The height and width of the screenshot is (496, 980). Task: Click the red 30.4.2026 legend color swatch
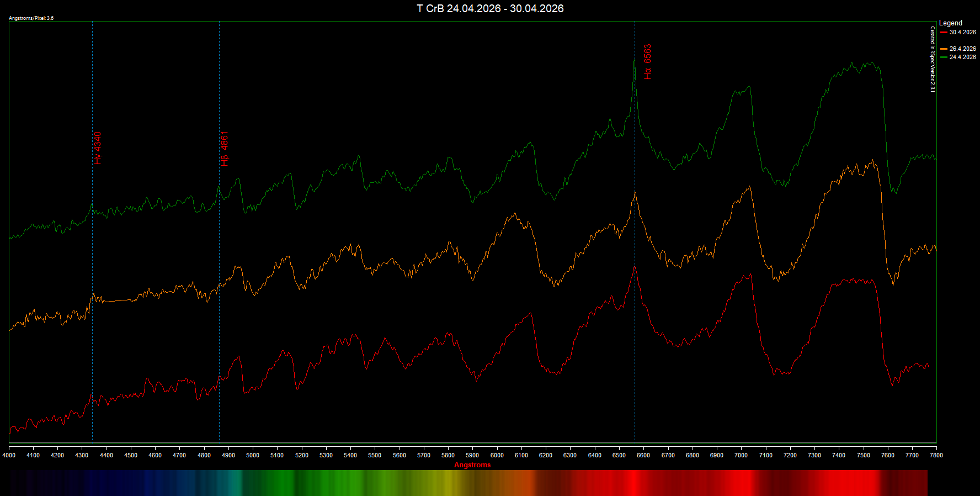[944, 33]
